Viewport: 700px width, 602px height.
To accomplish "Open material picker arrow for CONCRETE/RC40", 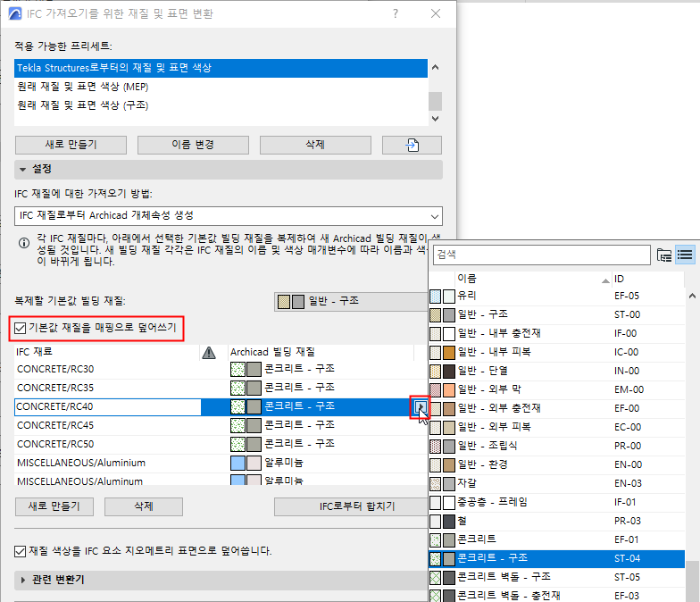I will 420,407.
